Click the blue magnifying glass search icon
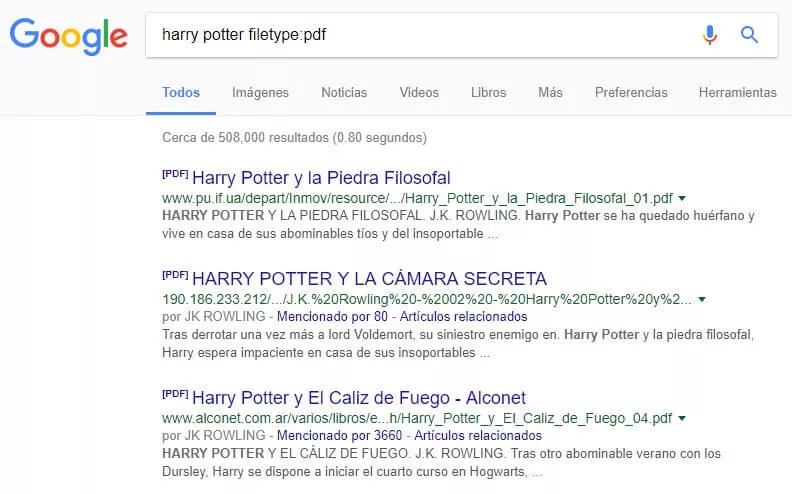 (x=749, y=35)
